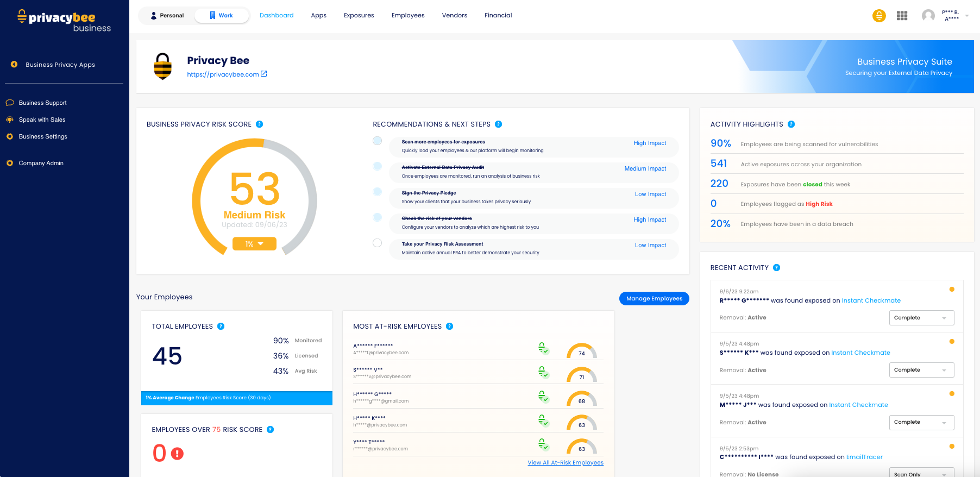Image resolution: width=980 pixels, height=477 pixels.
Task: Open the privacybee.com website link
Action: [x=227, y=74]
